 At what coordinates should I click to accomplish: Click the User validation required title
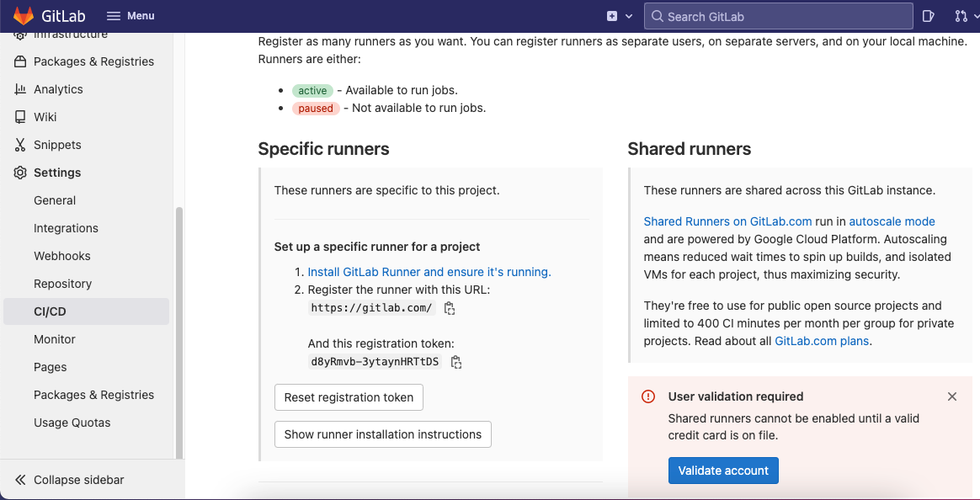[736, 396]
